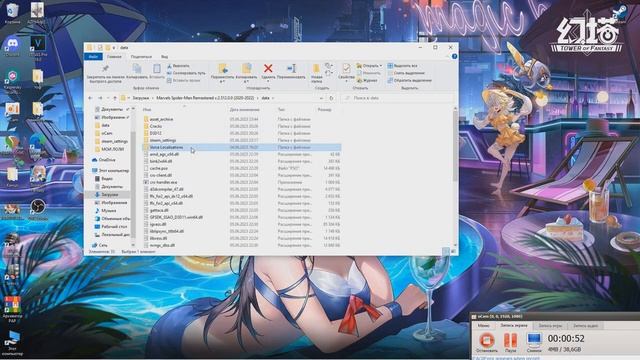Click the Forward navigation arrow

click(100, 98)
